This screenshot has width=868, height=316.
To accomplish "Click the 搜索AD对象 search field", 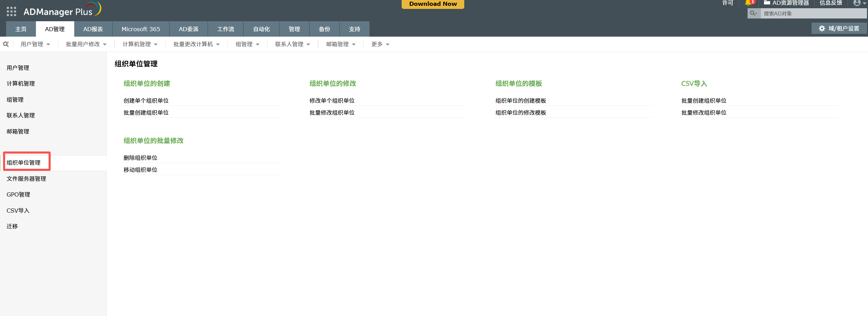I will tap(813, 13).
